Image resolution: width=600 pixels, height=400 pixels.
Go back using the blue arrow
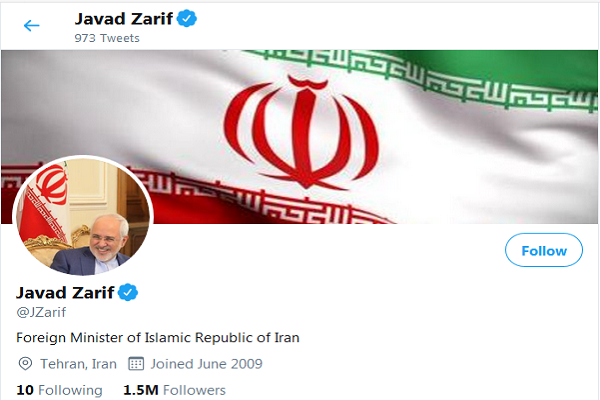(x=31, y=26)
